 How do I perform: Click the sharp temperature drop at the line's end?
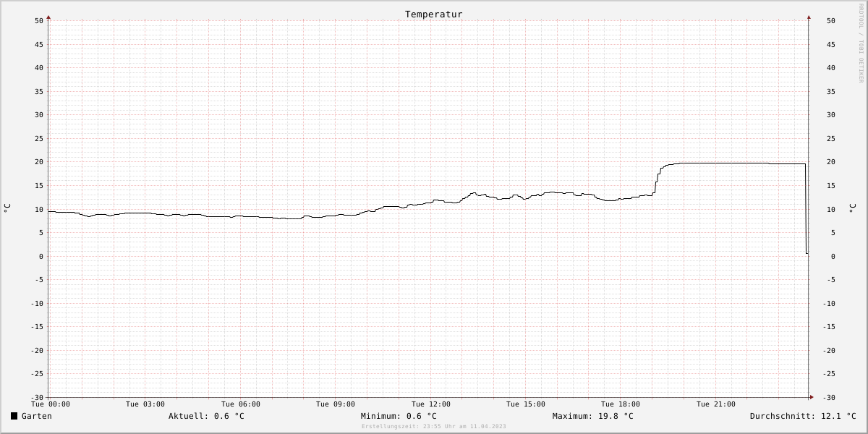(806, 210)
